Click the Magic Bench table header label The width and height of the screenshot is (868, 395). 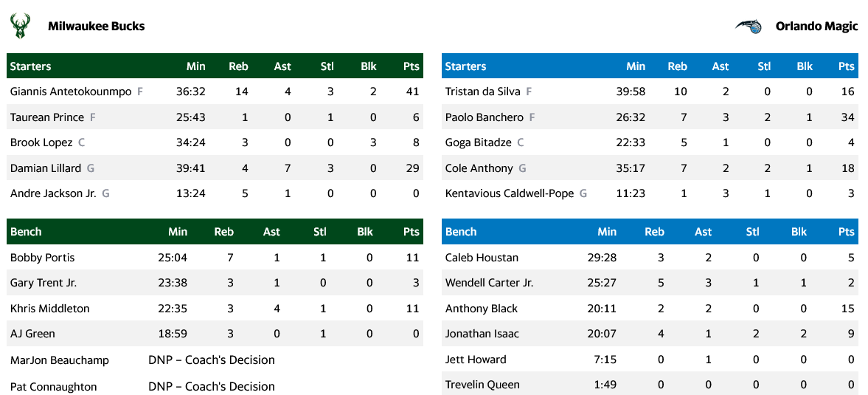pos(461,232)
